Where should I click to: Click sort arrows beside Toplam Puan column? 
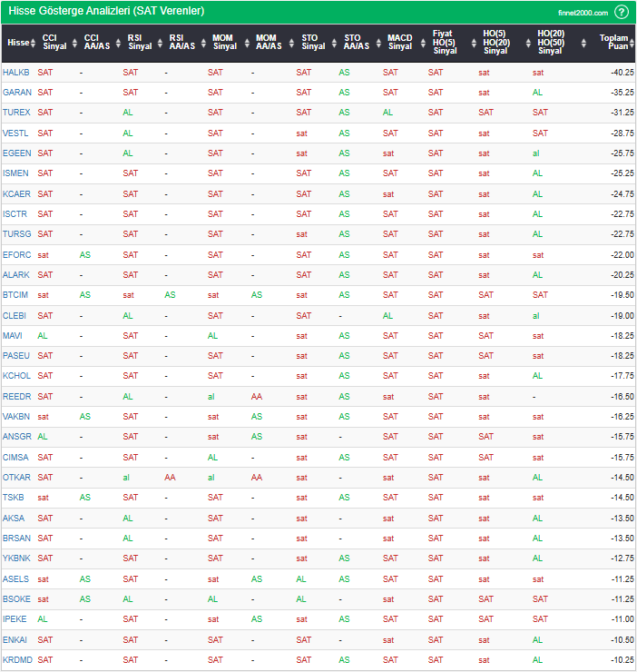click(x=630, y=43)
